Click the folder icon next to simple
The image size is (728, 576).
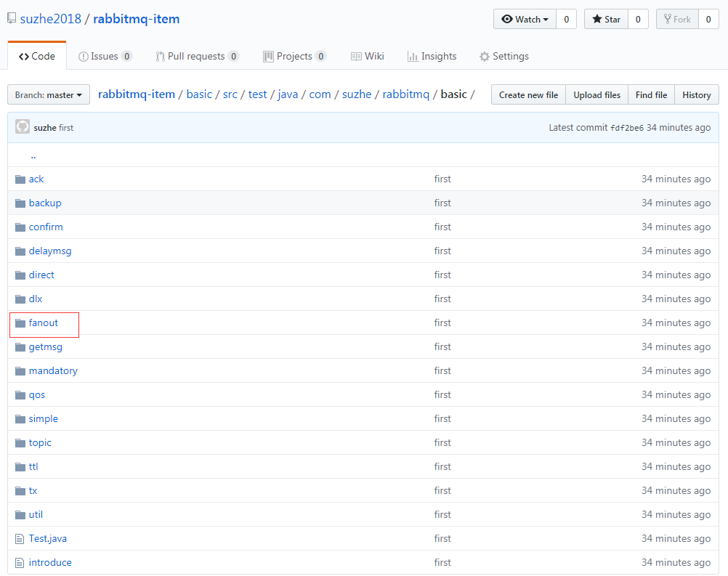pos(20,419)
